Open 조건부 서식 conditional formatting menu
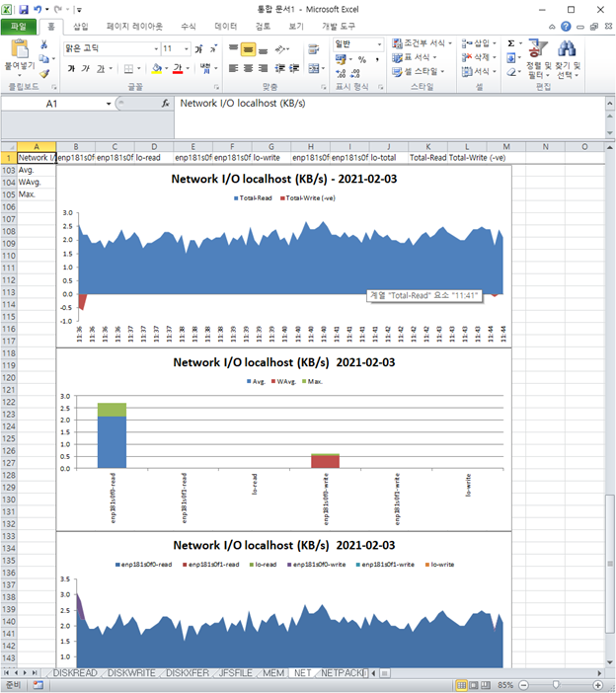Image resolution: width=616 pixels, height=693 pixels. tap(422, 42)
